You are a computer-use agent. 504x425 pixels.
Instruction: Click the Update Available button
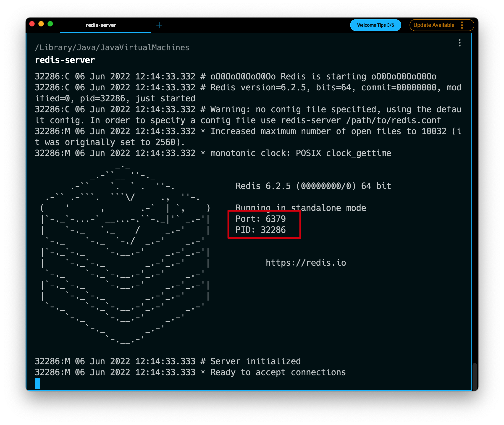click(x=433, y=25)
